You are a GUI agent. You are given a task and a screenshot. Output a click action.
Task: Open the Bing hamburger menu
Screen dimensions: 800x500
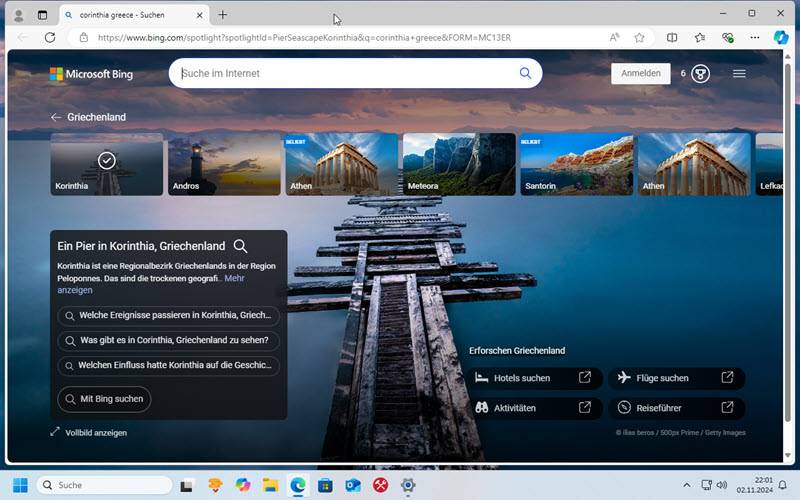point(739,73)
